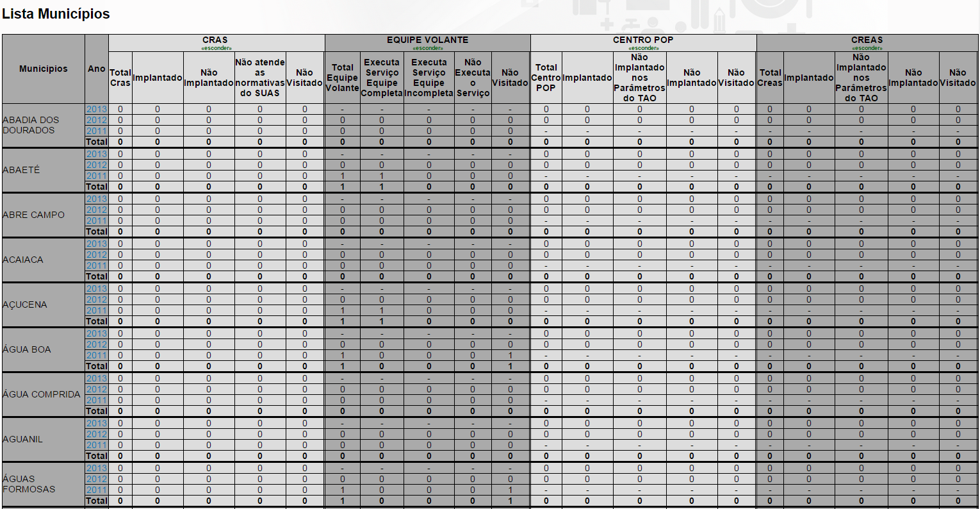Viewport: 980px width, 509px height.
Task: Click EQUIPE VOLANTE group header title
Action: 428,40
